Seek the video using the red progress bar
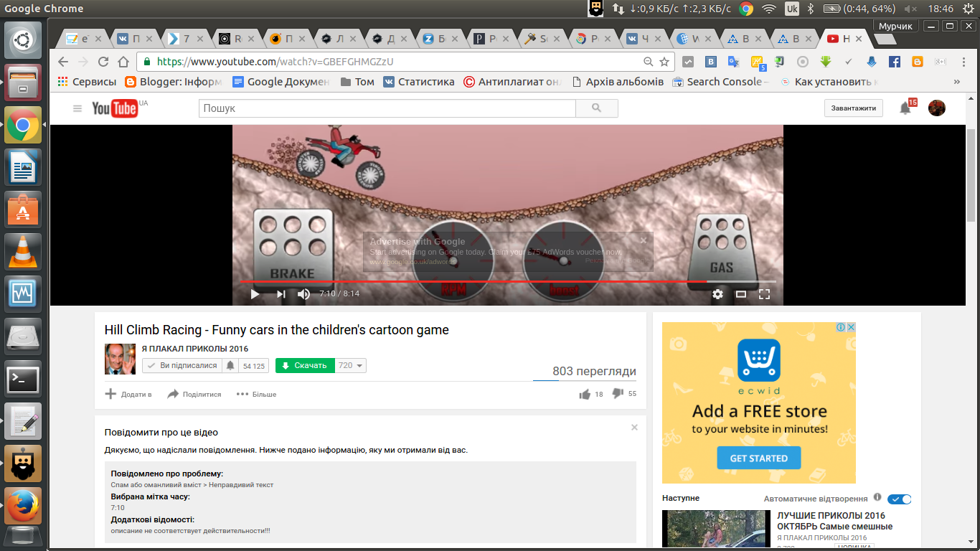The height and width of the screenshot is (551, 980). coord(508,281)
